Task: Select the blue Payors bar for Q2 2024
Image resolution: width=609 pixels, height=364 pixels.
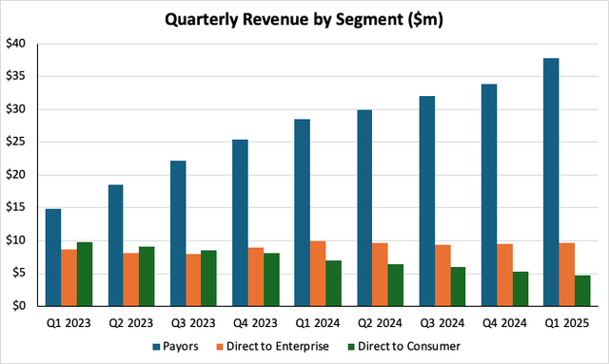Action: pyautogui.click(x=364, y=208)
